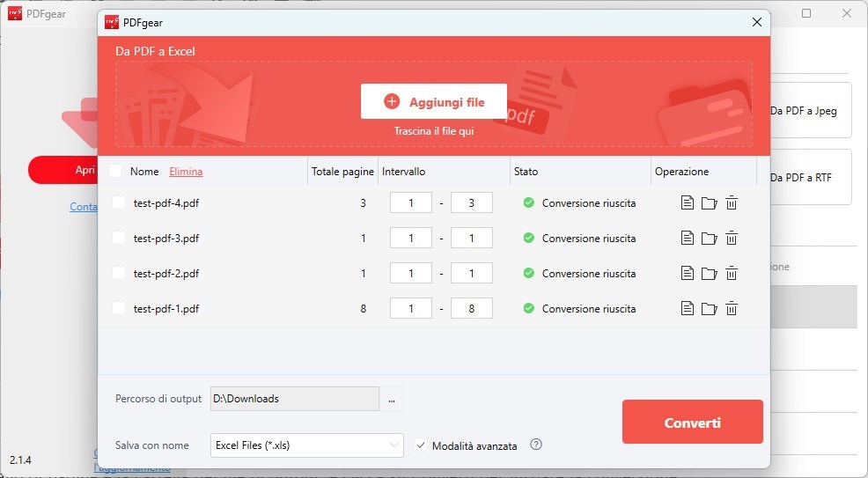Check the box for test-pdf-4.pdf
This screenshot has height=478, width=868.
pyautogui.click(x=119, y=202)
